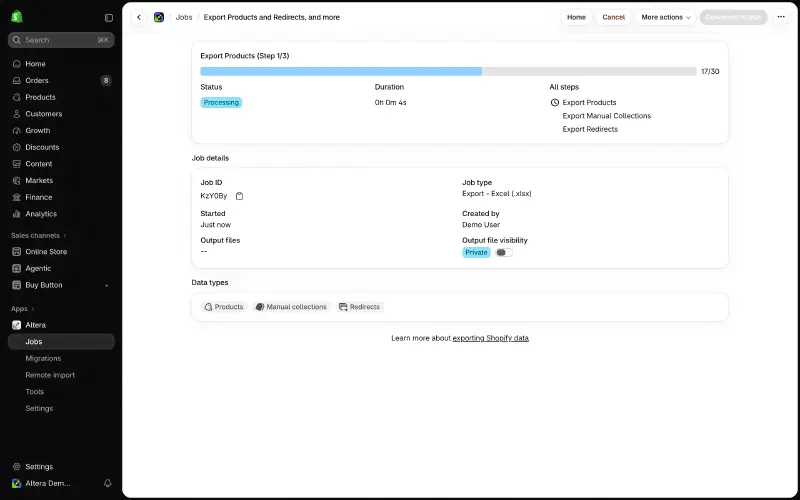Click the Online Store icon
This screenshot has width=800, height=500.
[x=17, y=252]
